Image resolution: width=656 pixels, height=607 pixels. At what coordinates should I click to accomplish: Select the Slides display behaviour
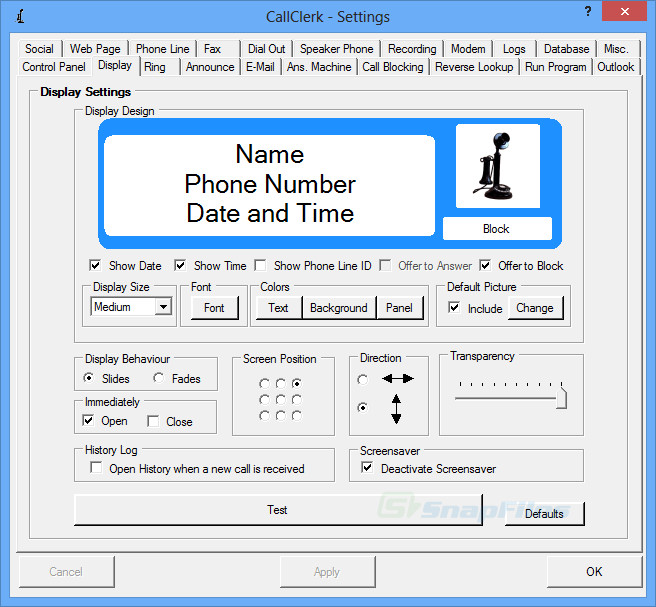pyautogui.click(x=88, y=378)
